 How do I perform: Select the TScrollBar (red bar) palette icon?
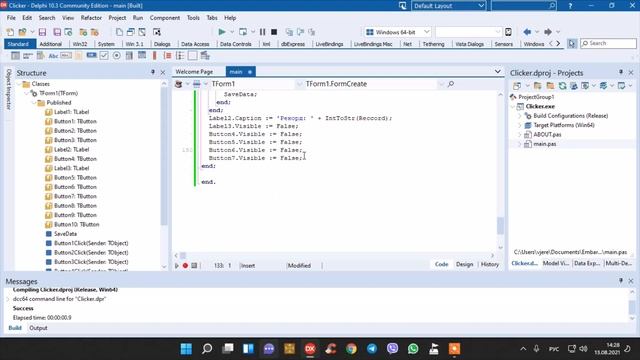(155, 56)
